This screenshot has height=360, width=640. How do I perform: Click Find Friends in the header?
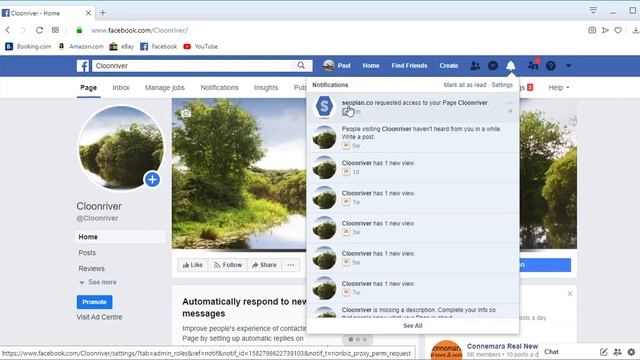pos(409,66)
